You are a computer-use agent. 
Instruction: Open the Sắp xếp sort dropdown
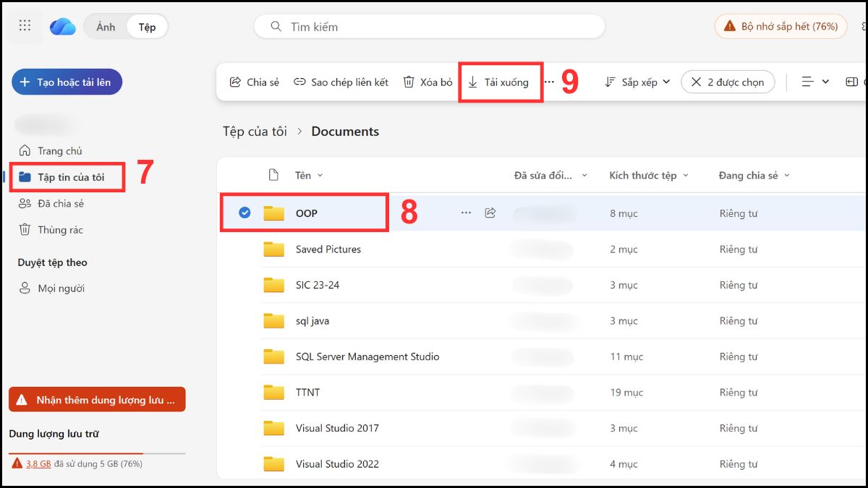point(637,82)
